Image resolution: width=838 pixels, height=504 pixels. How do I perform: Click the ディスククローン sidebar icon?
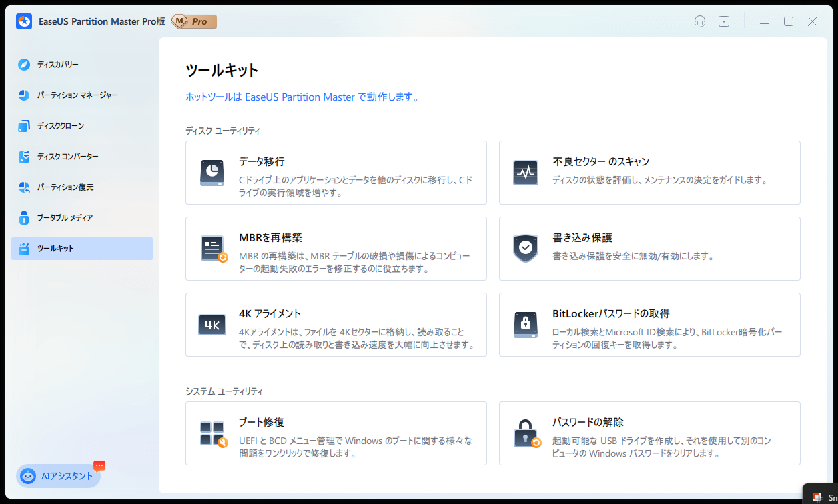[x=24, y=126]
